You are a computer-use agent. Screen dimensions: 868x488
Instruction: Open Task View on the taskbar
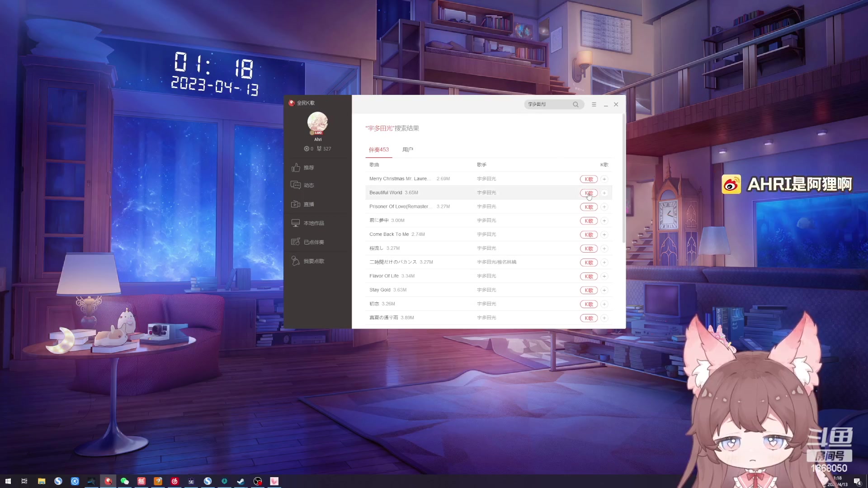(x=24, y=481)
